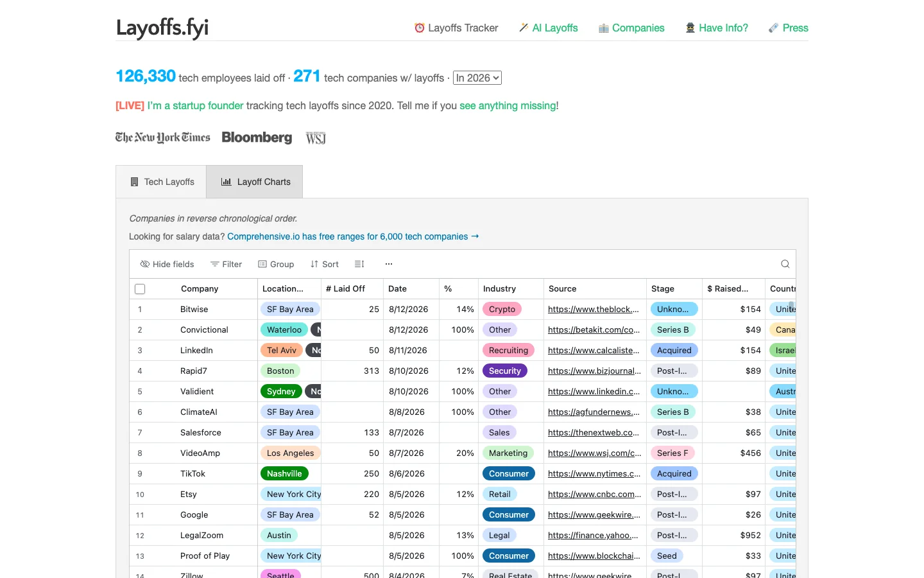
Task: Click the table icon on Tech Layoffs tab
Action: [x=134, y=182]
